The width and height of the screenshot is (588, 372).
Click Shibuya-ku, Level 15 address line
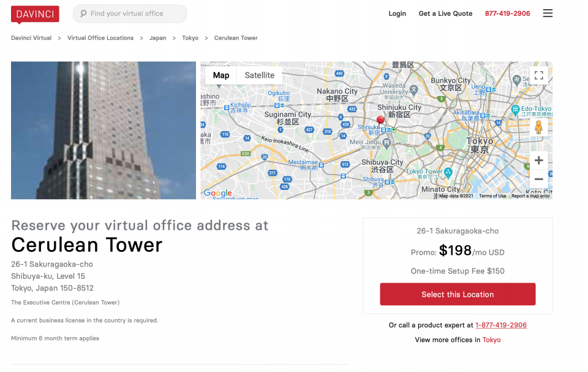tap(48, 276)
